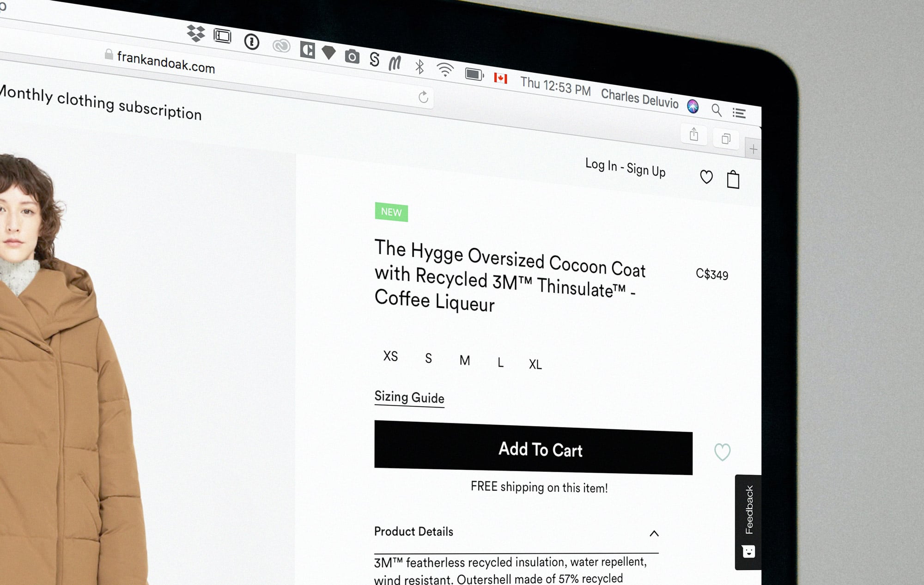
Task: Collapse Product Details with the chevron
Action: point(654,534)
